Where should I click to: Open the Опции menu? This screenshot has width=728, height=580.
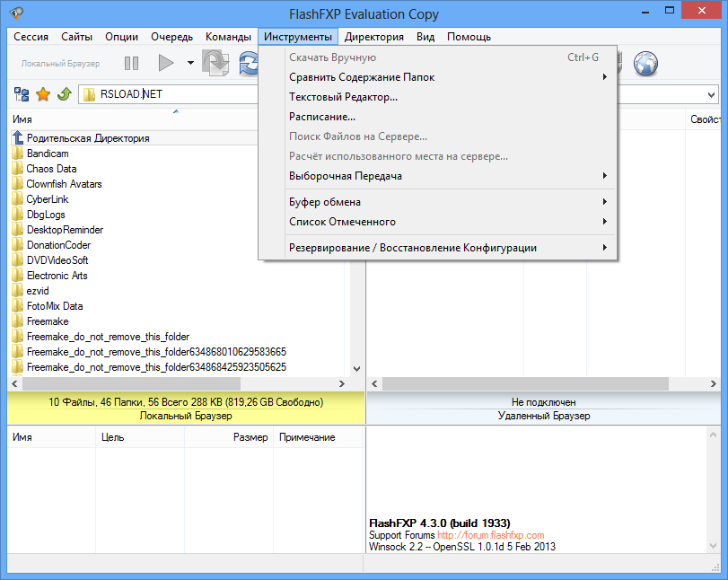pos(122,37)
